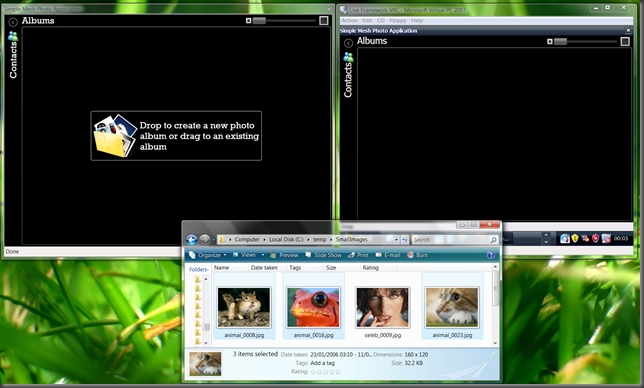The width and height of the screenshot is (644, 388).
Task: Set rating with the first star
Action: pyautogui.click(x=313, y=372)
